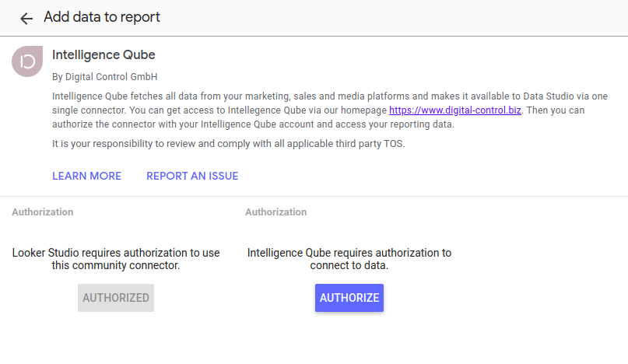Click the greyed-out AUTHORIZED button
This screenshot has height=364, width=628.
pos(116,298)
